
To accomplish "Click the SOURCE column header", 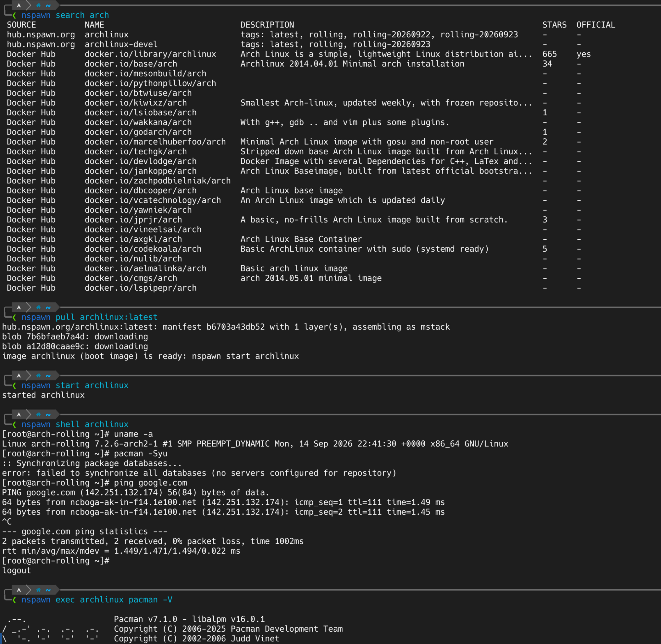I will click(x=21, y=25).
